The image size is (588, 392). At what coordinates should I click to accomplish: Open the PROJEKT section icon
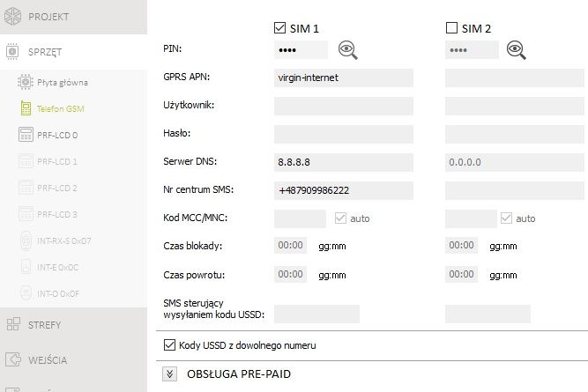click(x=12, y=17)
